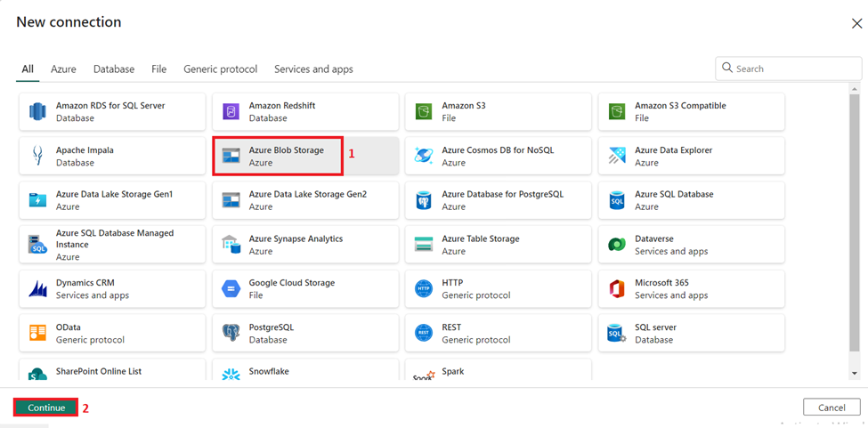This screenshot has height=428, width=868.
Task: Choose the Amazon Redshift connector icon
Action: click(x=231, y=112)
